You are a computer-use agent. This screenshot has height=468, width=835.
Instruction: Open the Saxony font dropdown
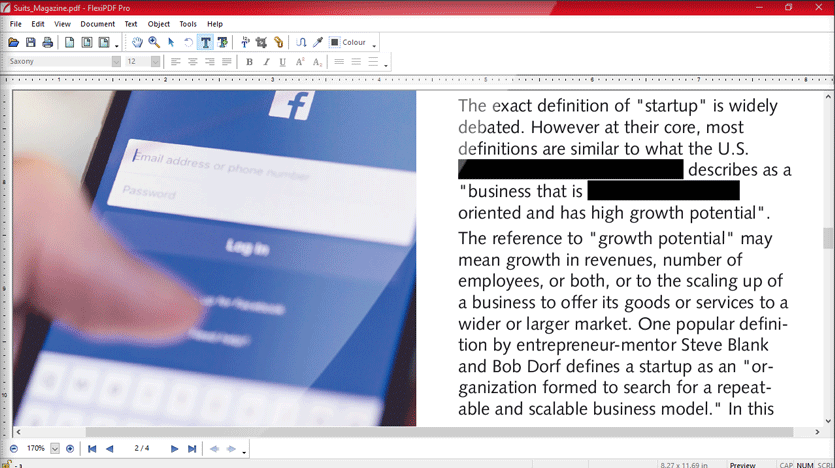click(116, 62)
